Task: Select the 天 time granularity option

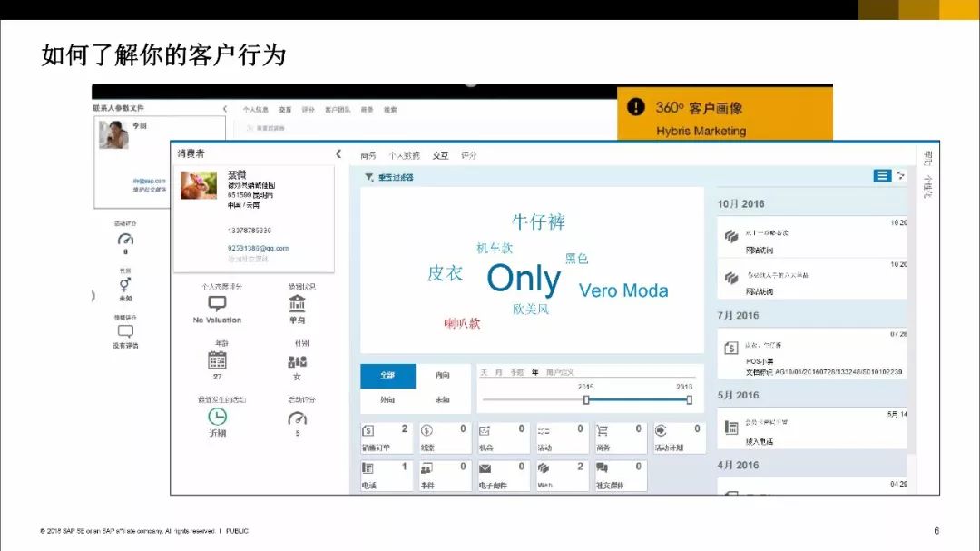Action: pyautogui.click(x=484, y=372)
